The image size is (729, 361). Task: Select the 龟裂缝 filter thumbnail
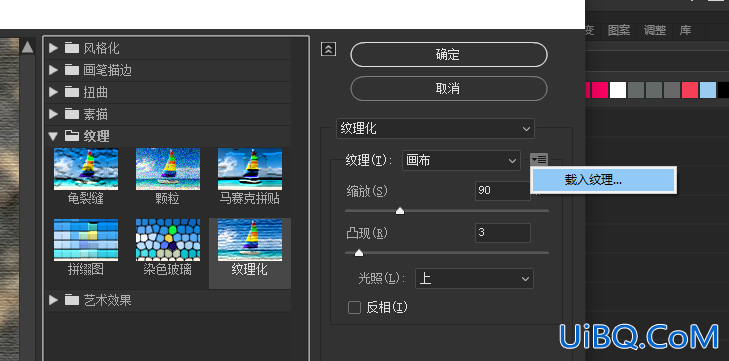(86, 169)
